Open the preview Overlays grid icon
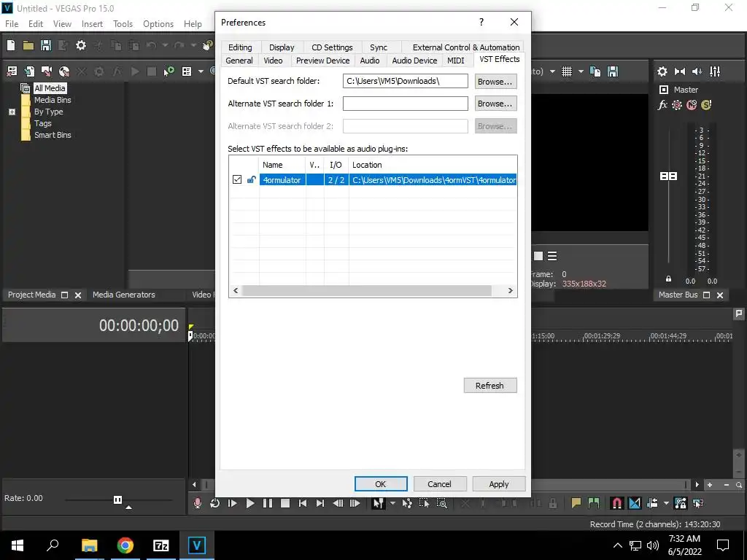The image size is (747, 560). tap(566, 71)
